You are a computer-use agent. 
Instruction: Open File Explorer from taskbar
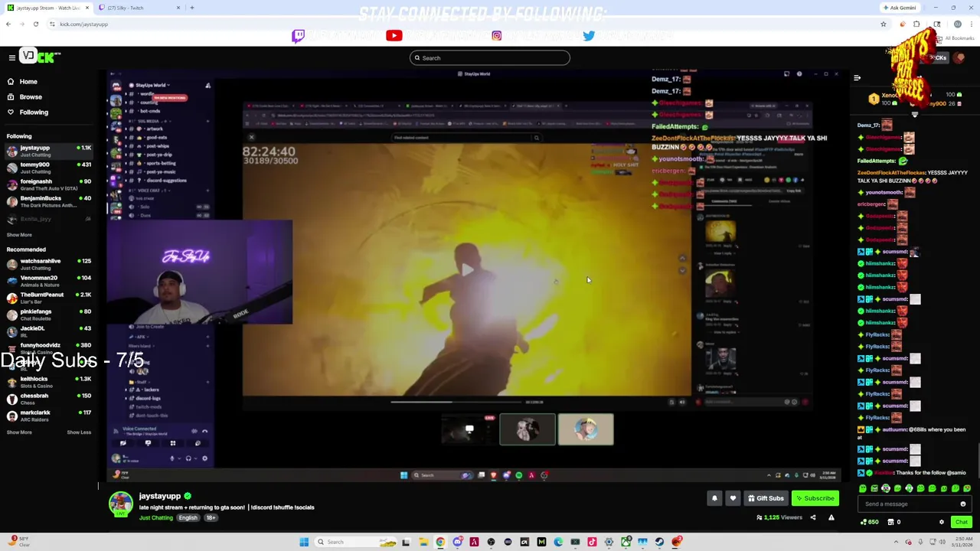tap(423, 542)
